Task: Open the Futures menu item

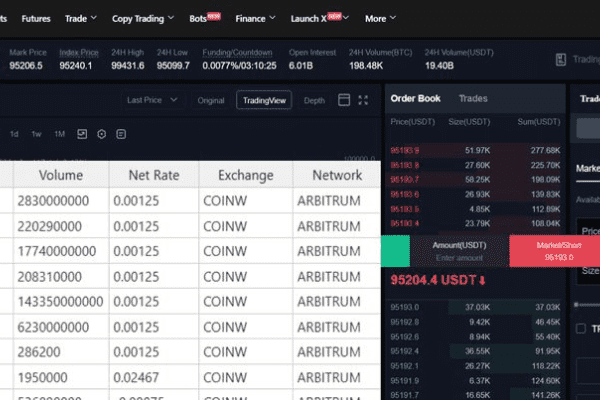Action: tap(36, 18)
